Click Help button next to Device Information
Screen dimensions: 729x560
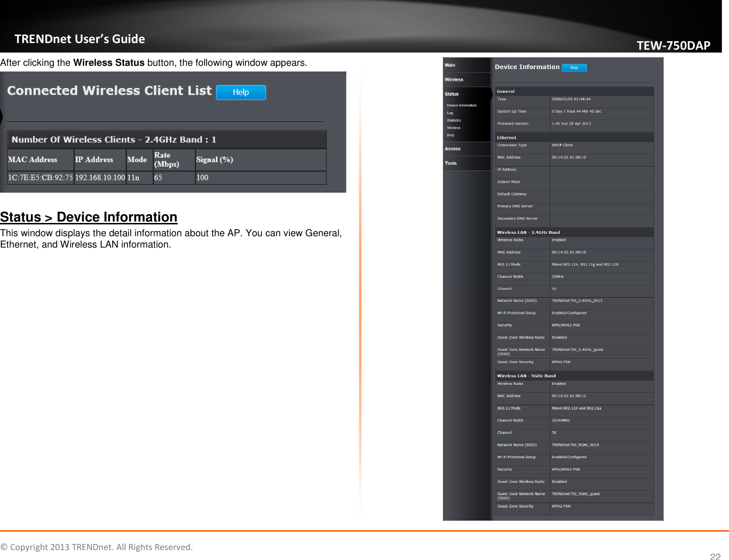(574, 68)
